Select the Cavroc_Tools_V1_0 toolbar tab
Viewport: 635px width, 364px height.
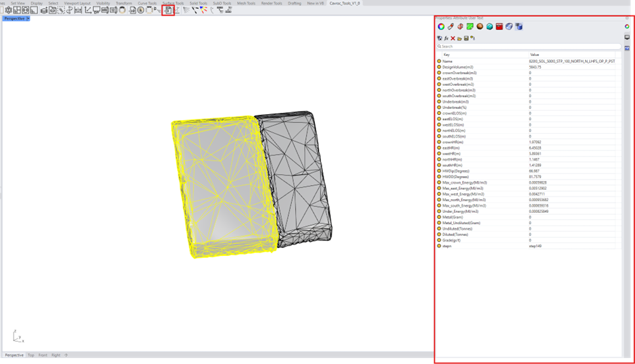pyautogui.click(x=345, y=3)
